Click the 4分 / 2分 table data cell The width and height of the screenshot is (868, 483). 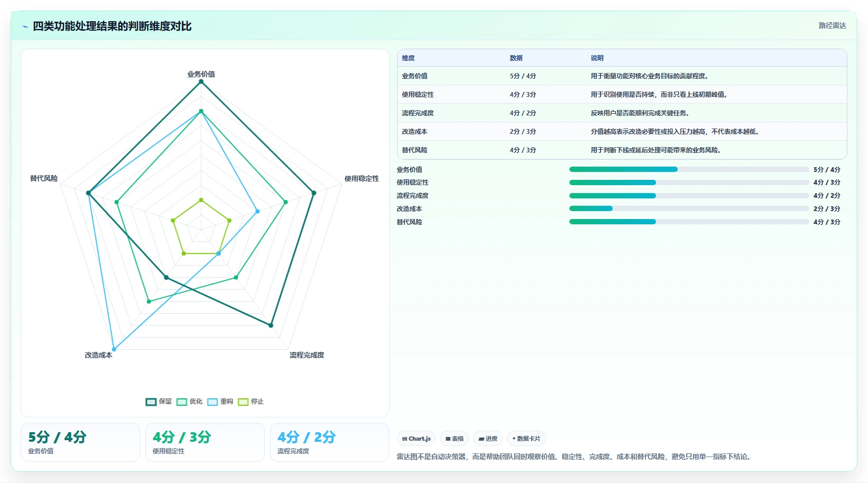point(523,113)
